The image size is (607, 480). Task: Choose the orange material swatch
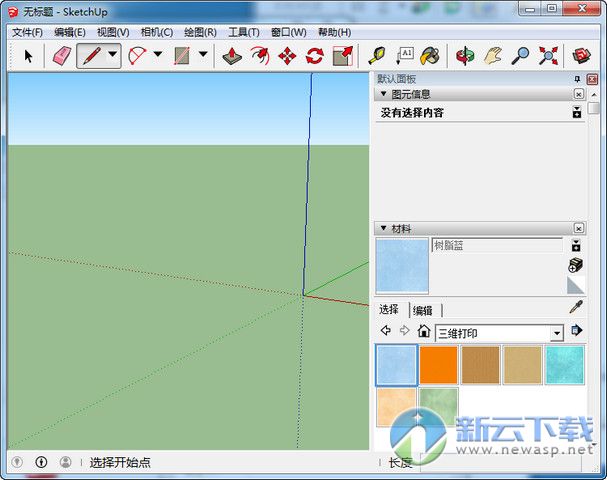pyautogui.click(x=439, y=365)
